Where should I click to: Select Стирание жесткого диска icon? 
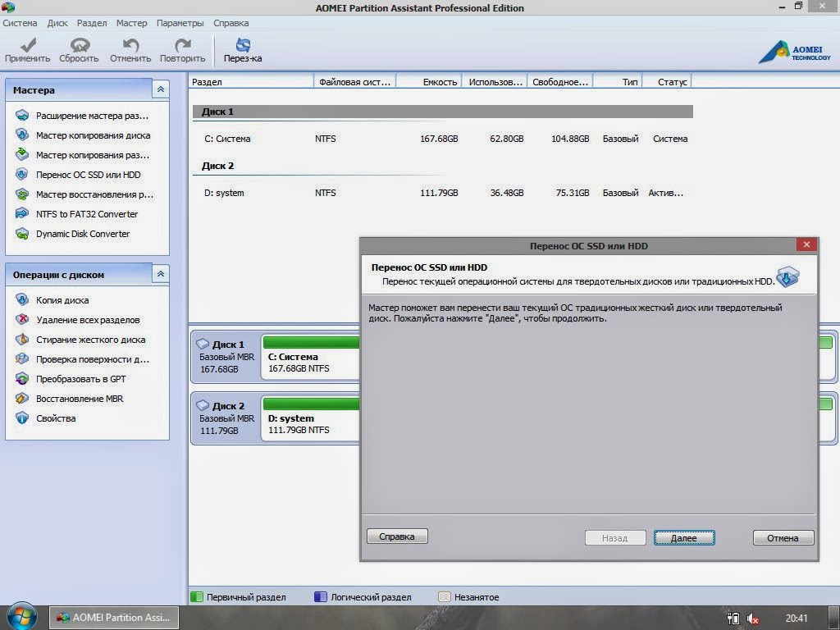(x=22, y=340)
